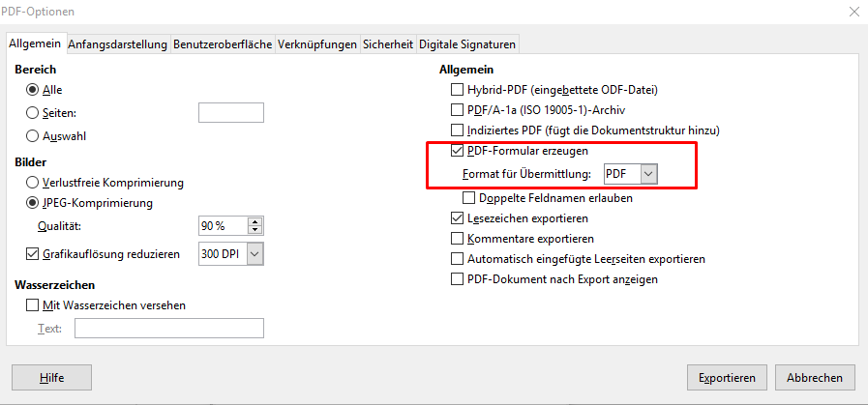This screenshot has height=405, width=868.
Task: Go to the Sicherheit tab
Action: click(x=388, y=43)
